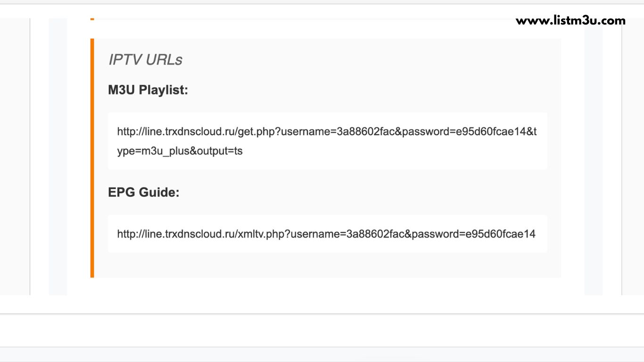Click the "M3U Playlist:" label

[x=148, y=90]
